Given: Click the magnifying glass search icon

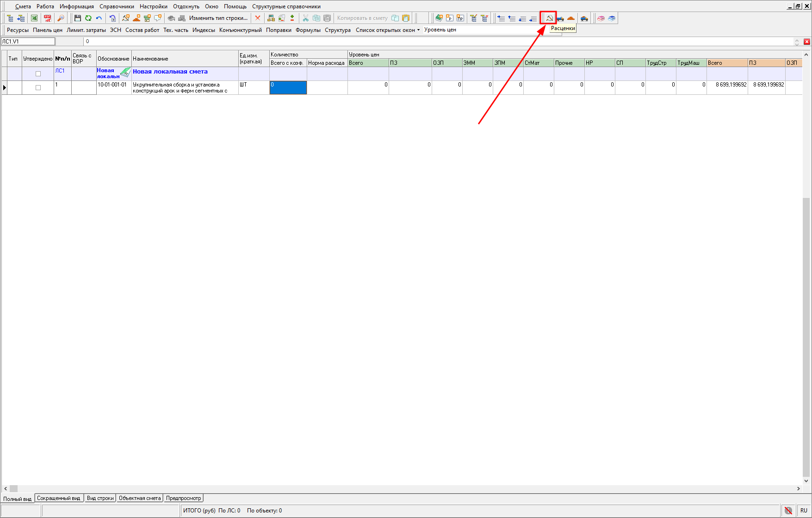Looking at the screenshot, I should [61, 18].
